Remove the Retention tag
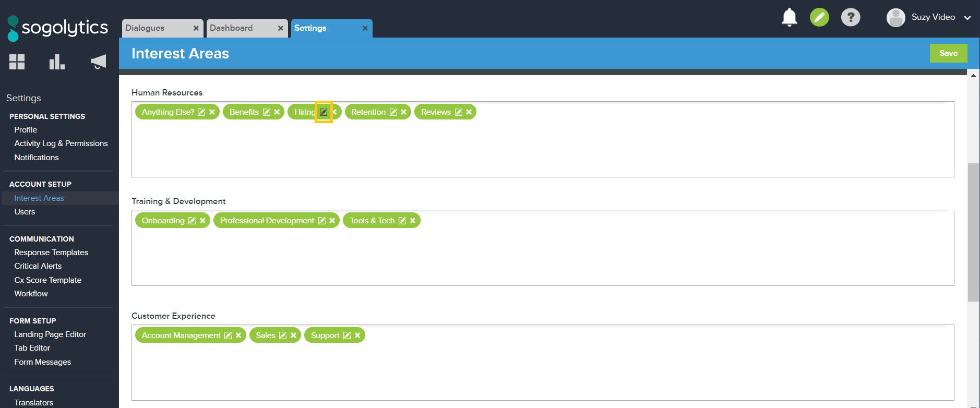Image resolution: width=980 pixels, height=408 pixels. tap(403, 112)
